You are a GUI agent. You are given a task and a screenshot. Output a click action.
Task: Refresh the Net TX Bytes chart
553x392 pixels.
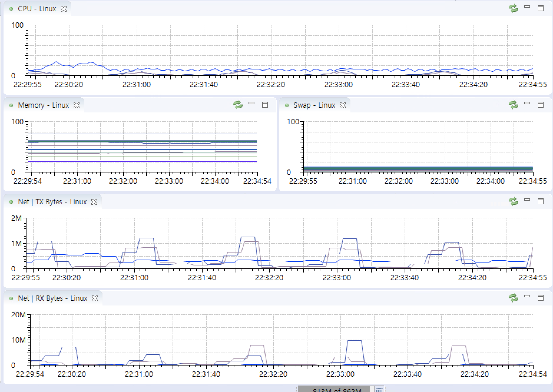pyautogui.click(x=514, y=201)
